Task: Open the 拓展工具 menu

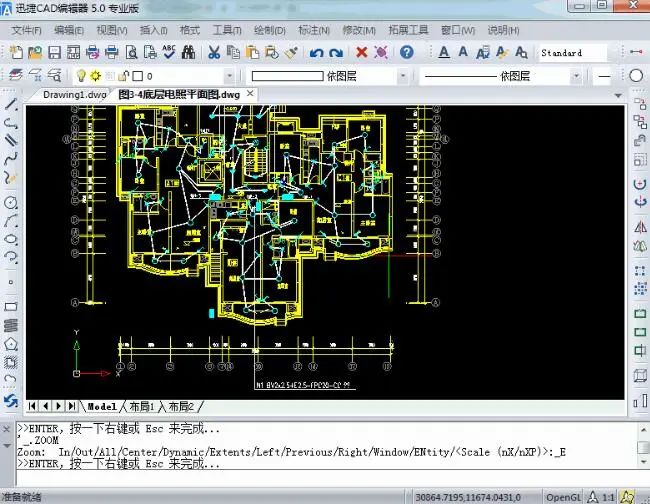Action: pos(408,30)
